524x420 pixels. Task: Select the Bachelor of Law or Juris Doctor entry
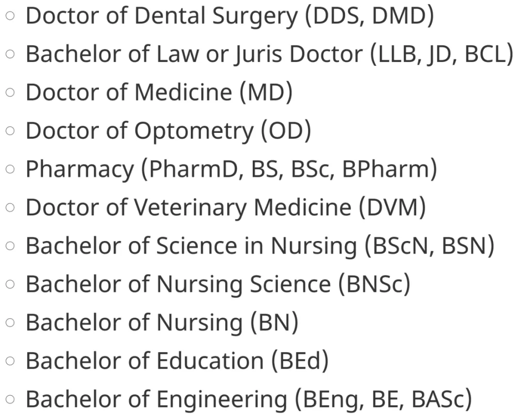[x=269, y=54]
